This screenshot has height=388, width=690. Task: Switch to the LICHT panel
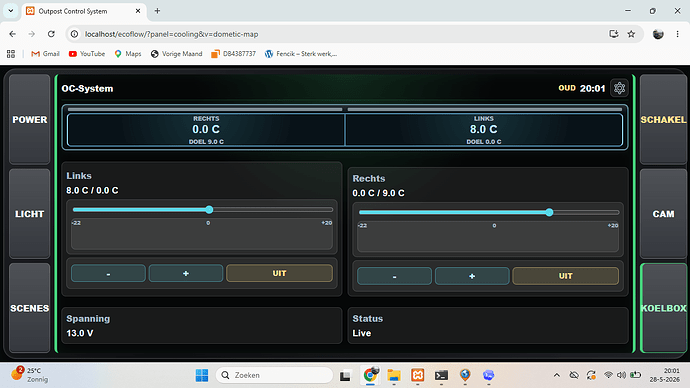29,214
